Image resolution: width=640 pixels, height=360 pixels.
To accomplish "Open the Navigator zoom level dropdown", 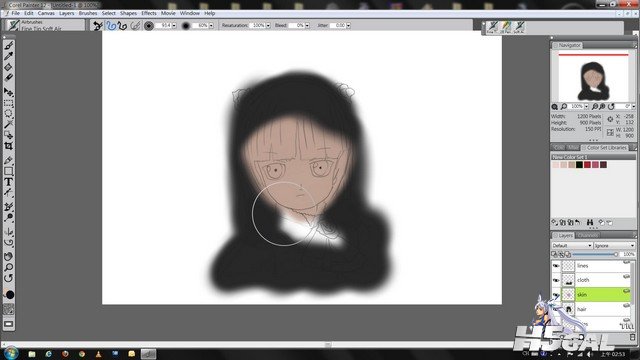I will click(587, 107).
